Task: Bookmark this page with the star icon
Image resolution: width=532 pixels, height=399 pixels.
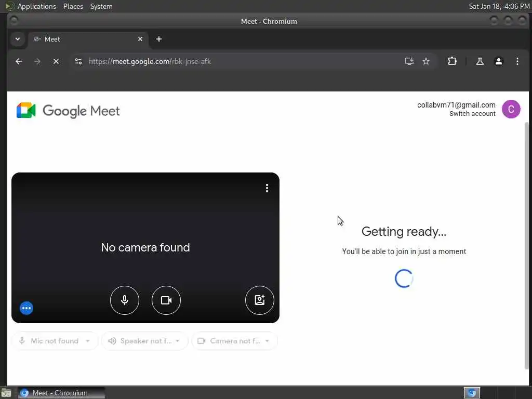Action: pos(426,61)
